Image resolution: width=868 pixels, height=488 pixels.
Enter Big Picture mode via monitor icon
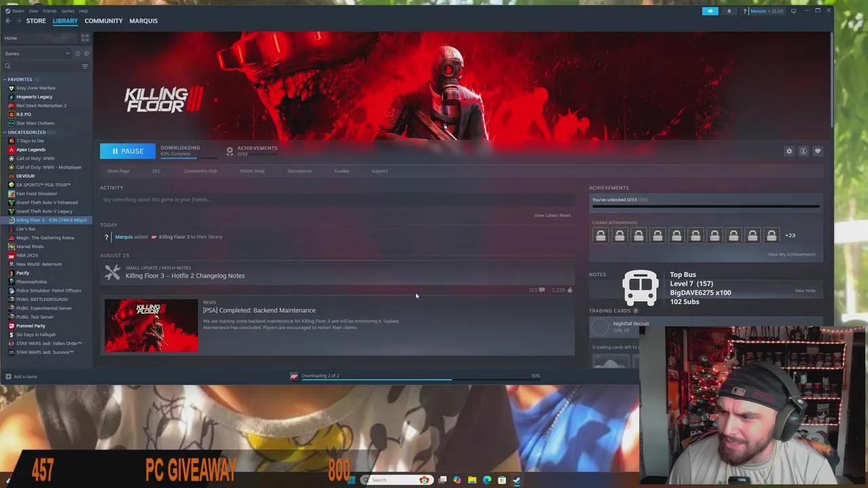tap(793, 11)
